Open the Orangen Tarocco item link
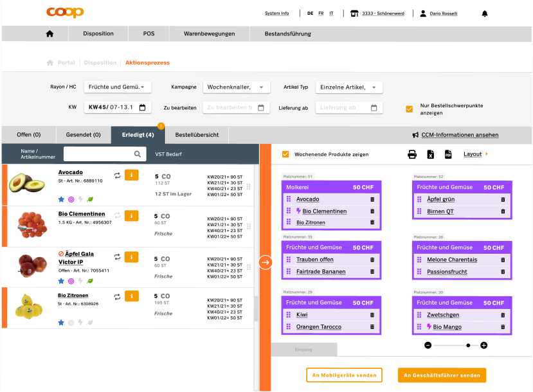The height and width of the screenshot is (392, 533). 318,327
